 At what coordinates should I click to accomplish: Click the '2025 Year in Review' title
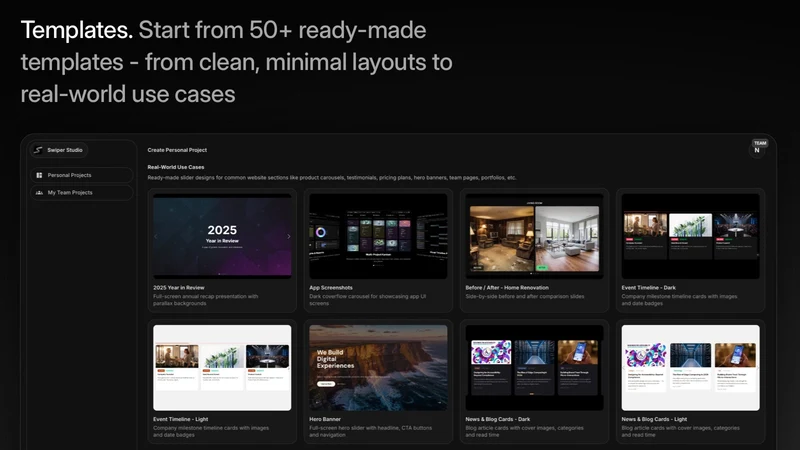click(179, 288)
